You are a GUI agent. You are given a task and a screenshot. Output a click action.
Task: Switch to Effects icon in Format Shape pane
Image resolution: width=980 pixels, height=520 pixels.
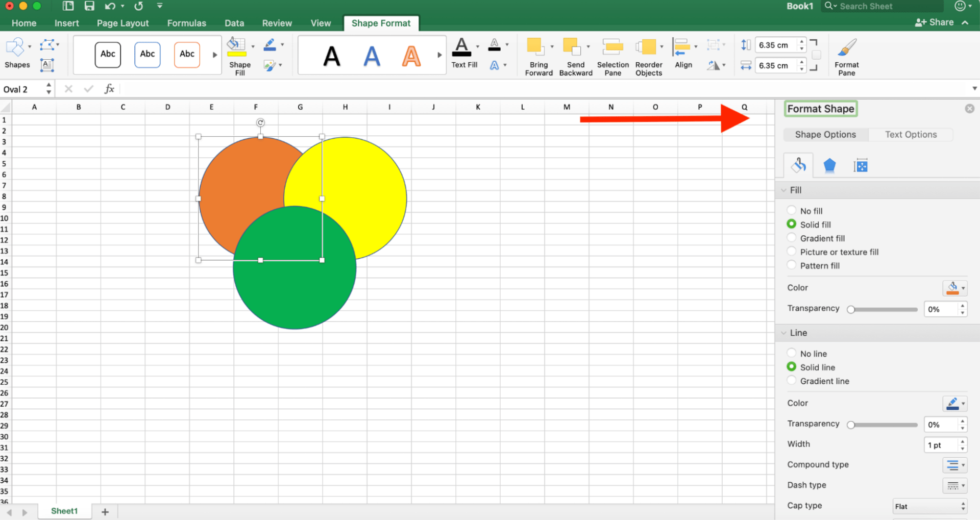[829, 165]
